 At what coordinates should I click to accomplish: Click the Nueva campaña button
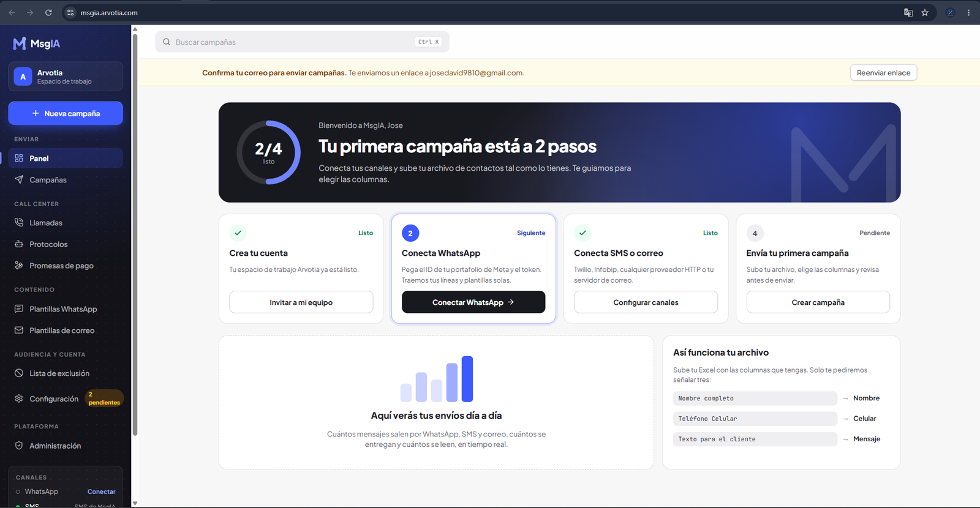pos(66,113)
